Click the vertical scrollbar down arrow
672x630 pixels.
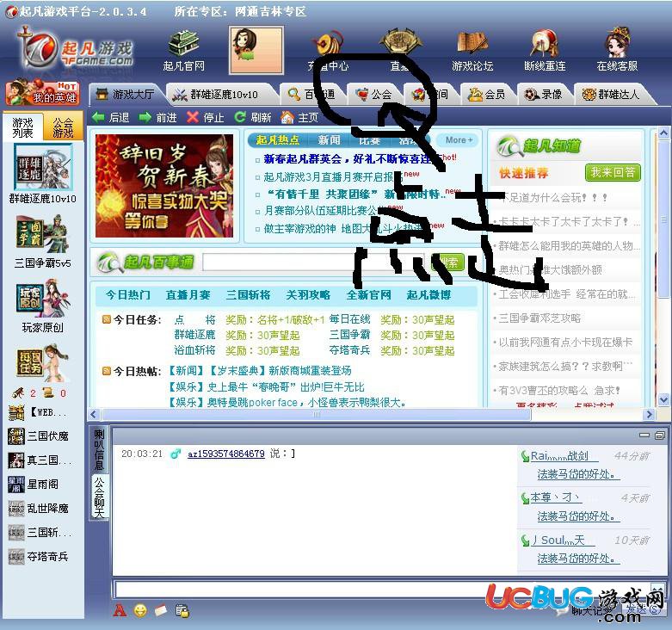(663, 400)
